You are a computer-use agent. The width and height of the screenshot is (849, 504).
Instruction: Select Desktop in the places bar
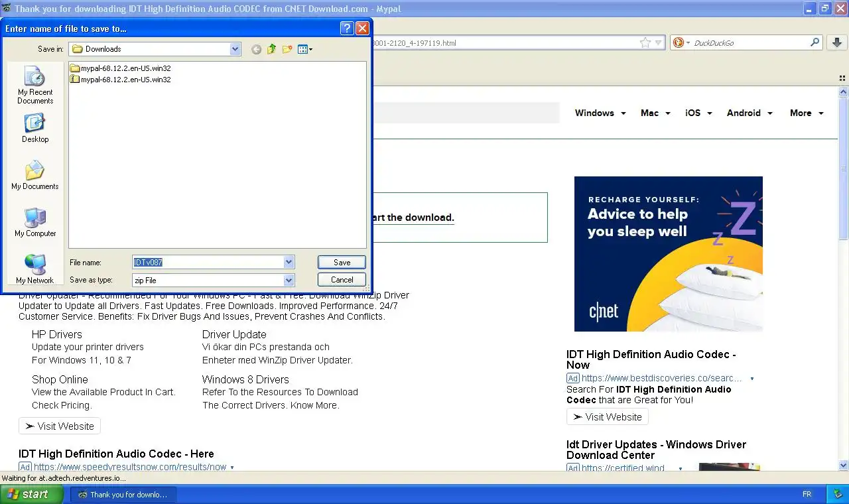pyautogui.click(x=35, y=128)
